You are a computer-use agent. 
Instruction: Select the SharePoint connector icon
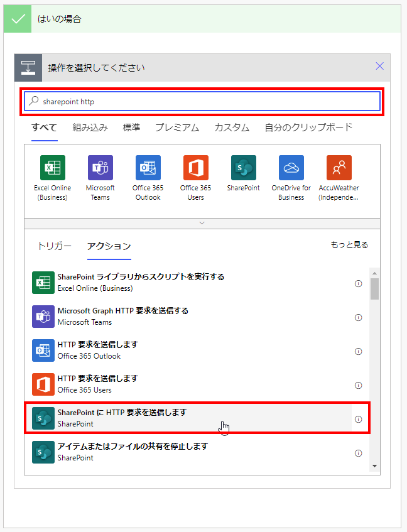click(244, 168)
